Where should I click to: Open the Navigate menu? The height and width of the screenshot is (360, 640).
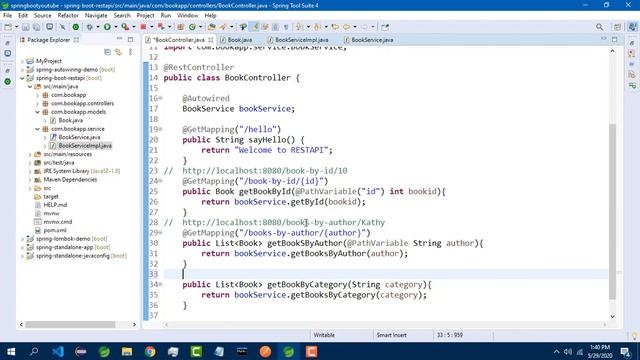click(96, 16)
